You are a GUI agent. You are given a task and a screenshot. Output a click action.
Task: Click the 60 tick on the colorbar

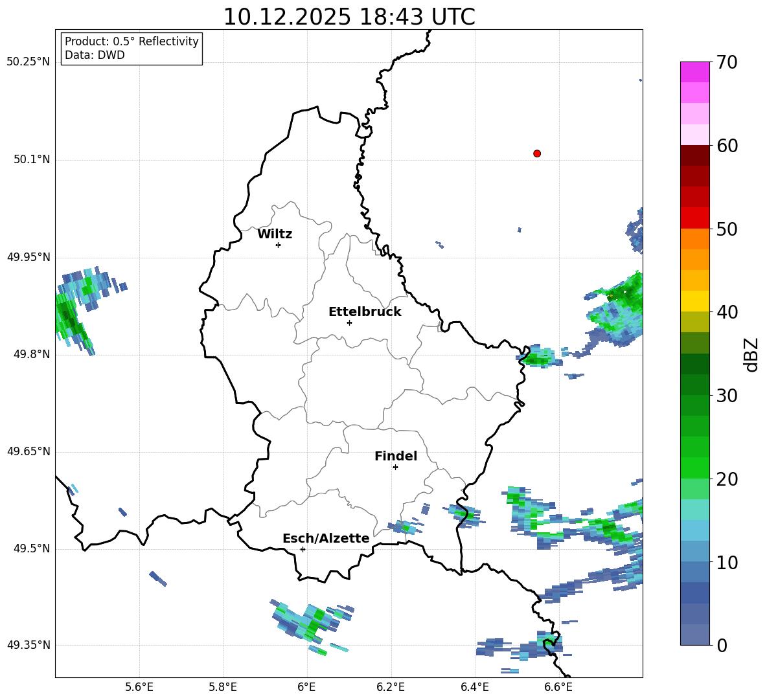point(727,146)
